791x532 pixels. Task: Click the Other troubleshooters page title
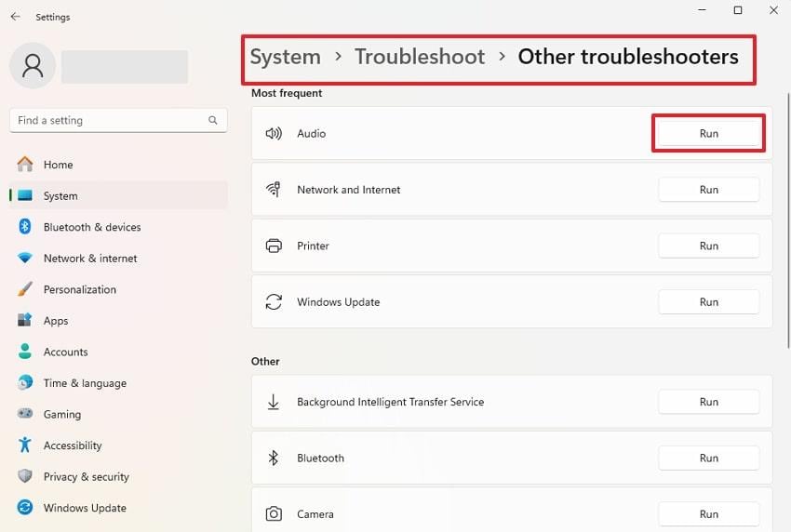coord(628,57)
